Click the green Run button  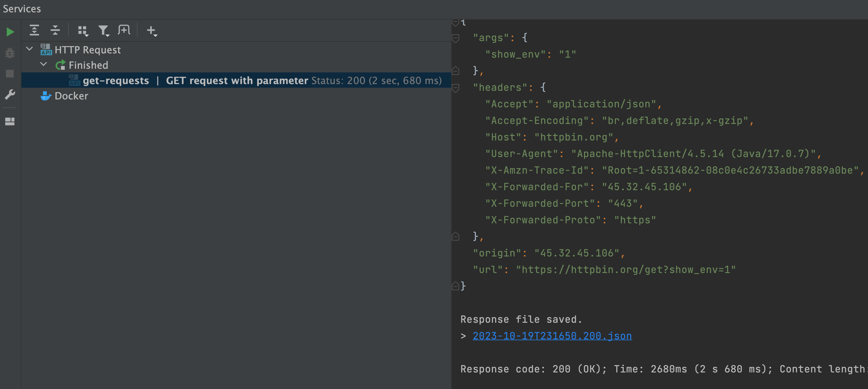pos(10,32)
